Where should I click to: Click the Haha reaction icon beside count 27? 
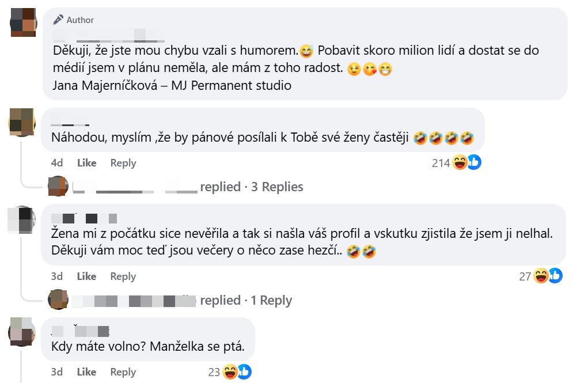point(540,276)
